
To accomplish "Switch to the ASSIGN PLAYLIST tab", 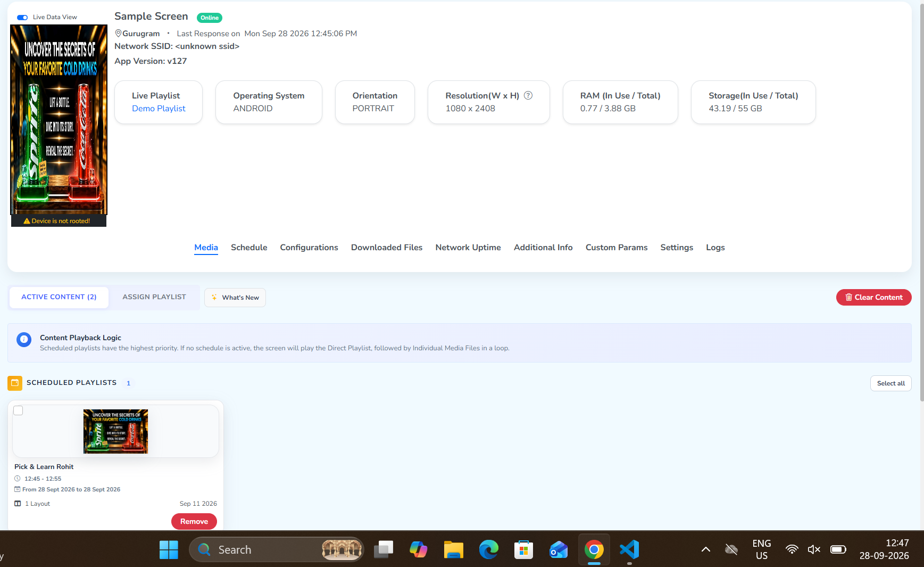I will pos(154,297).
